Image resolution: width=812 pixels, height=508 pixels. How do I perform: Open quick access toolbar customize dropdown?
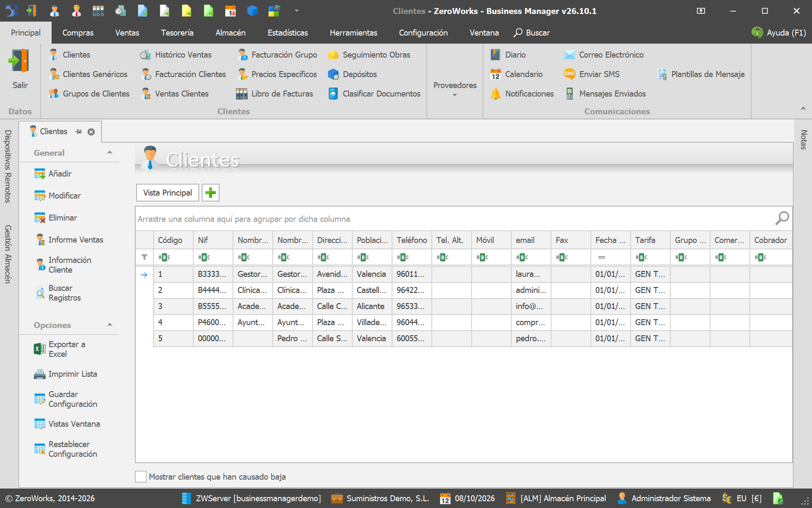point(296,11)
